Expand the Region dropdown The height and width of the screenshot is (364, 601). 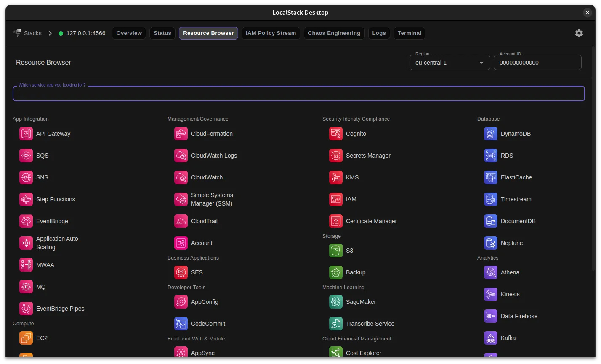[481, 62]
